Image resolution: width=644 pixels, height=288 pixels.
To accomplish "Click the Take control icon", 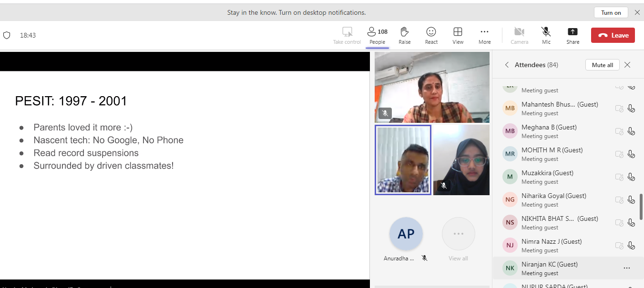I will point(347,32).
